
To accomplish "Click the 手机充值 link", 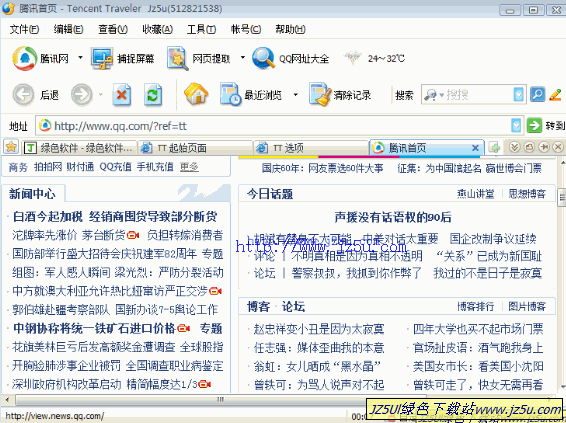I will coord(155,167).
